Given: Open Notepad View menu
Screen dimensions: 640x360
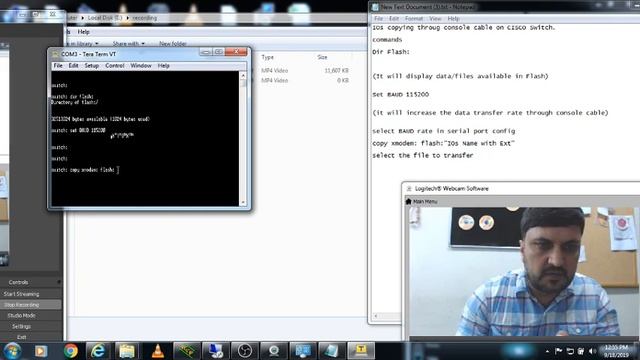Looking at the screenshot, I should [x=435, y=19].
